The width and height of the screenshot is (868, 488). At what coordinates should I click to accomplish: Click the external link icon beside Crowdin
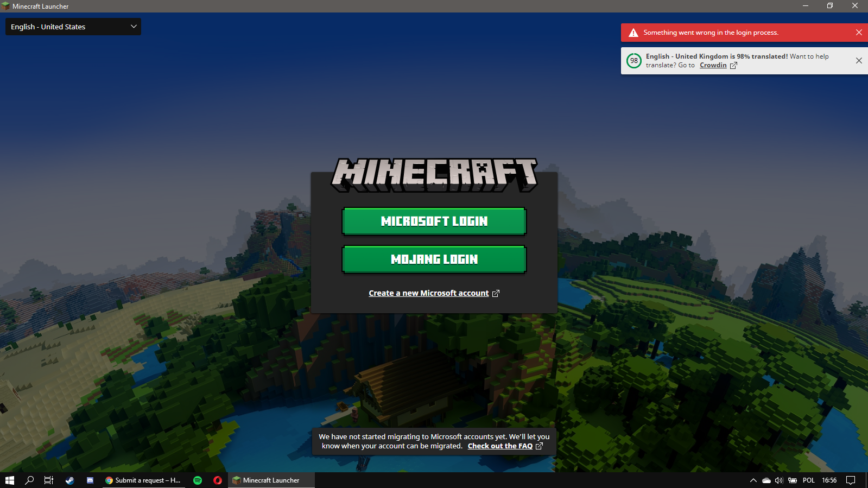point(733,66)
